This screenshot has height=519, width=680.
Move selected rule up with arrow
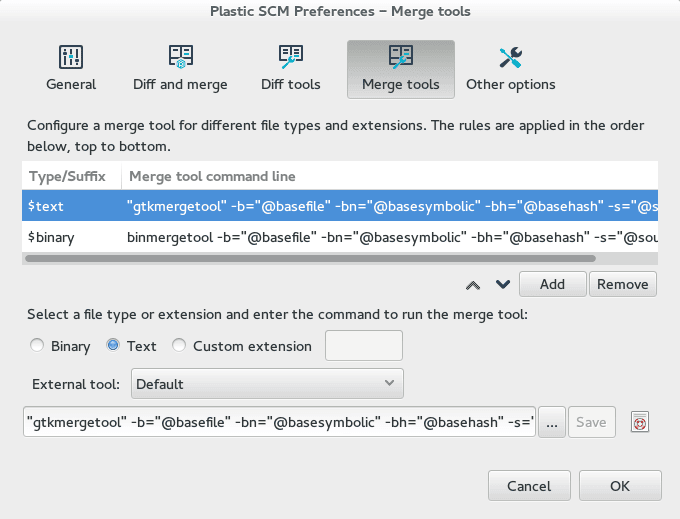pyautogui.click(x=473, y=285)
